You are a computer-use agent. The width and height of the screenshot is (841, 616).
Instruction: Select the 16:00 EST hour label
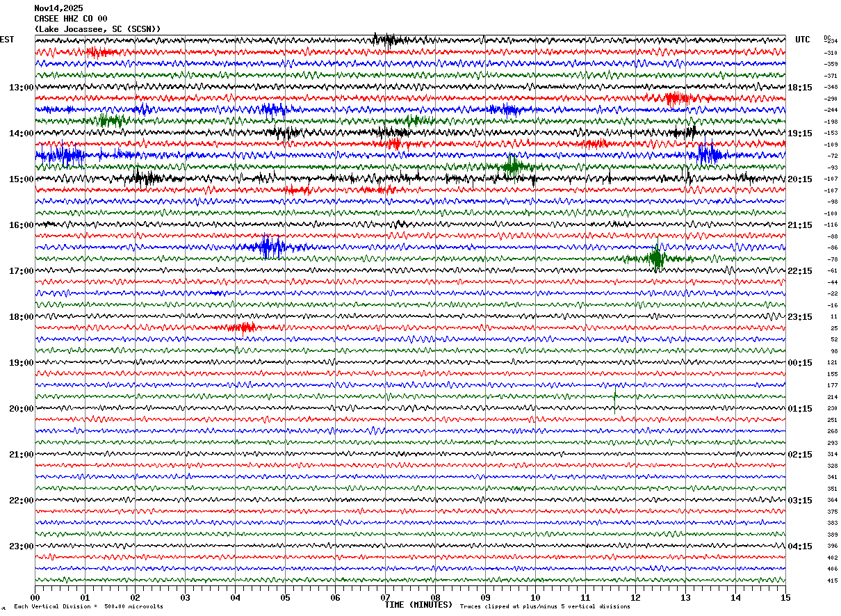pos(22,225)
